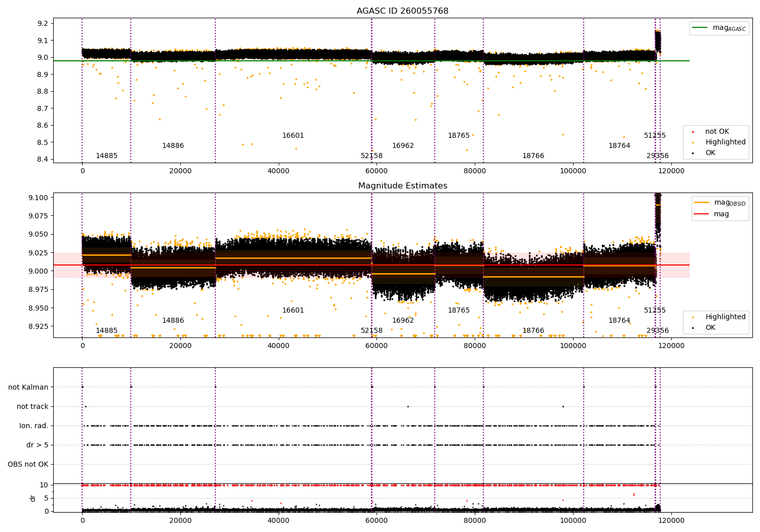760x532 pixels.
Task: Click OBSID label 29356 in Magnitude Estimates panel
Action: pos(657,330)
